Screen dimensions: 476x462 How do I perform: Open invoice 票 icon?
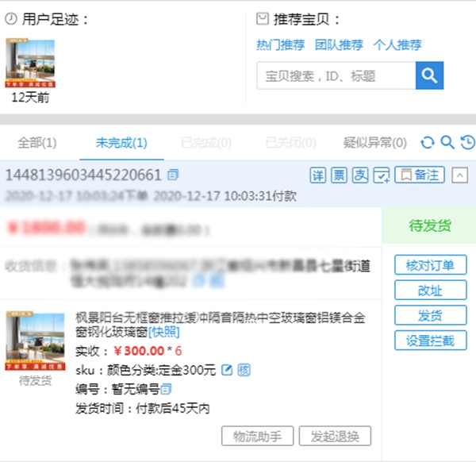point(339,175)
